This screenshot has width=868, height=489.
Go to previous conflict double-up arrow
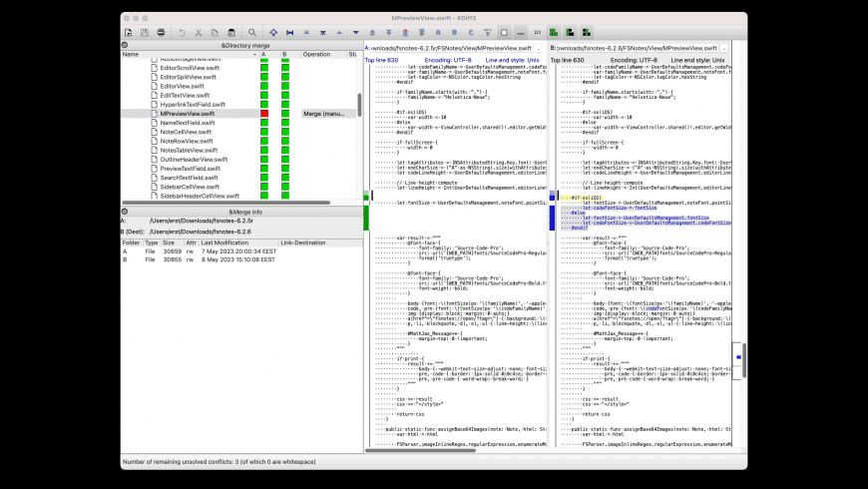coord(372,33)
